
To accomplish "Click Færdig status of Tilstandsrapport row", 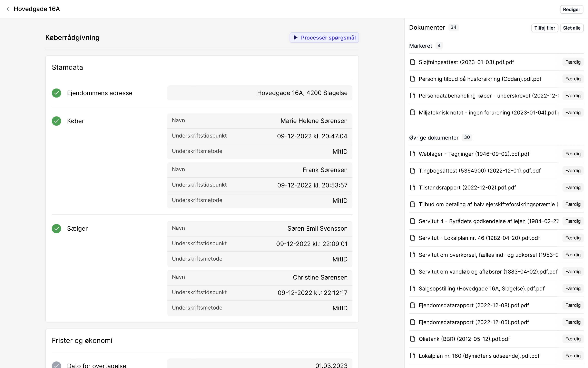I will point(573,187).
